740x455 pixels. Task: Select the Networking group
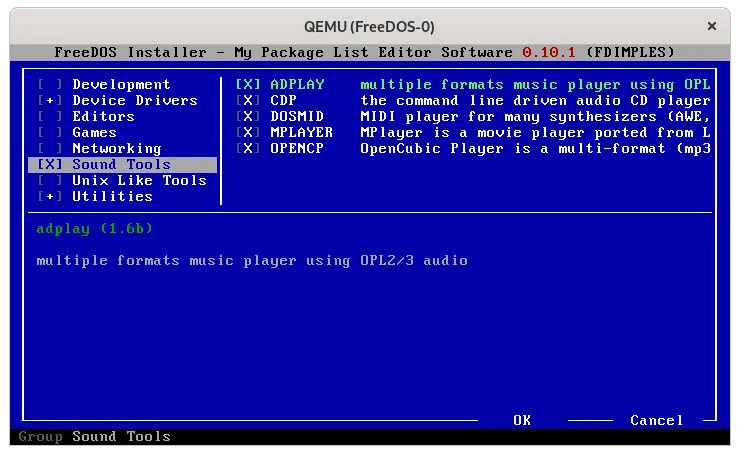point(115,149)
